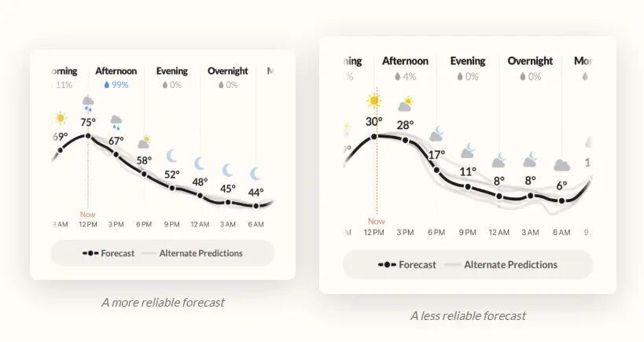Click the 4% precipitation droplet label
Screen dimensions: 644x342
pyautogui.click(x=406, y=77)
